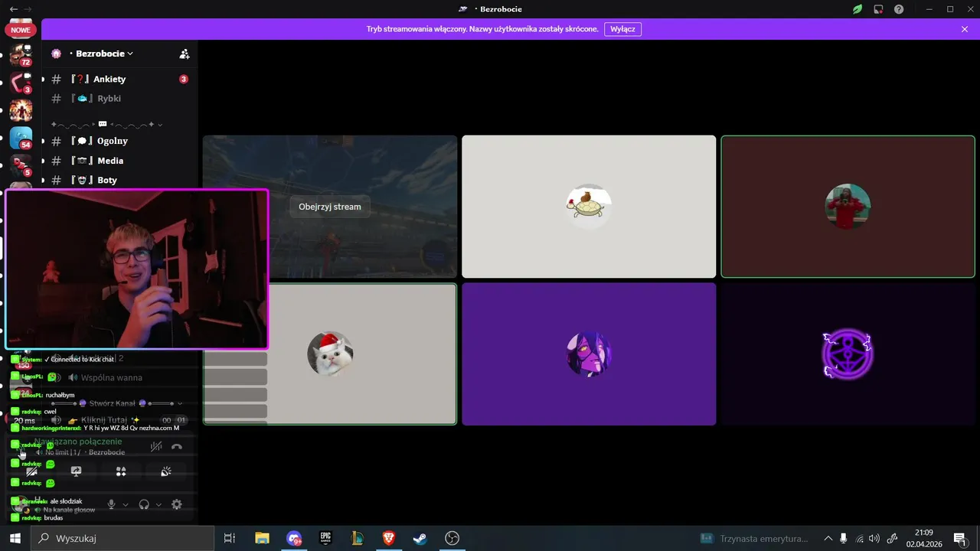Open the Discord help question mark
Screen dimensions: 980x551
899,9
